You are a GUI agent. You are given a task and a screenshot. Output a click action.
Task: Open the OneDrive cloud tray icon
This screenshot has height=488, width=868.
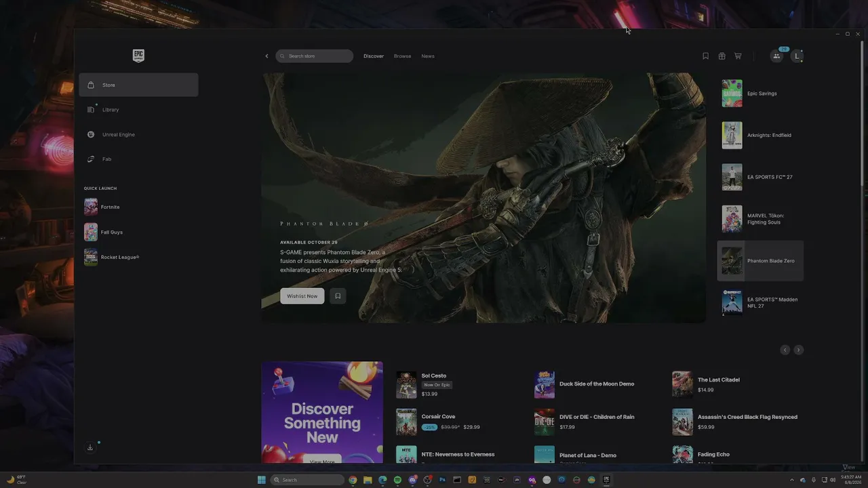point(803,480)
